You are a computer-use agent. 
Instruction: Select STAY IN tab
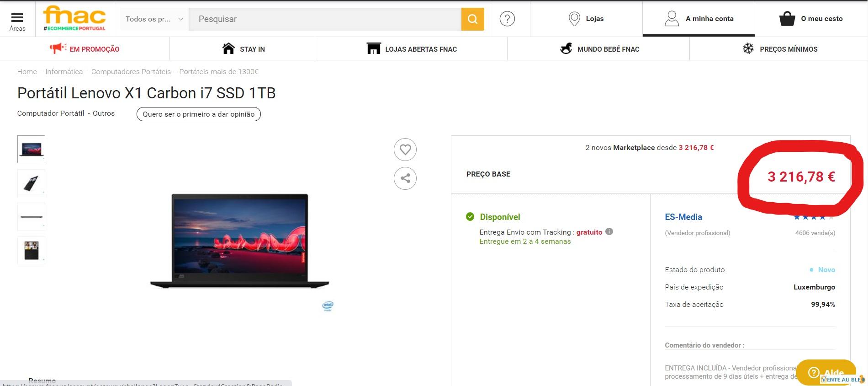pos(243,48)
